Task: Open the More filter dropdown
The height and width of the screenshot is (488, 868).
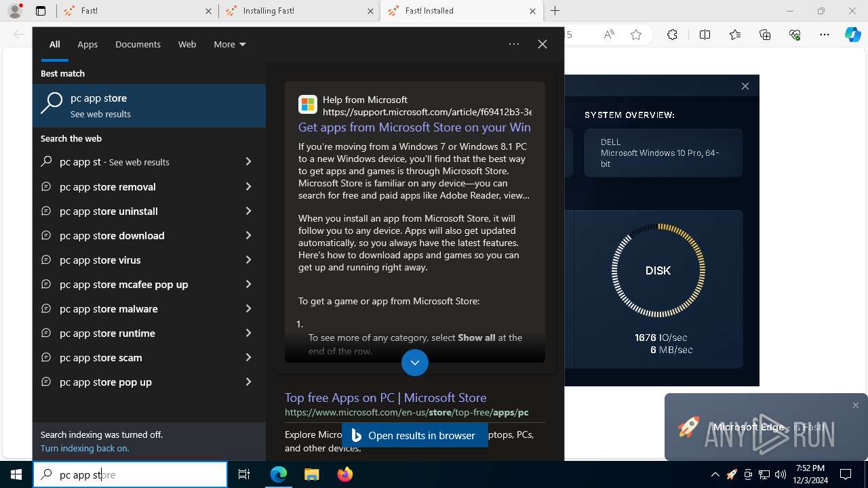Action: [230, 44]
